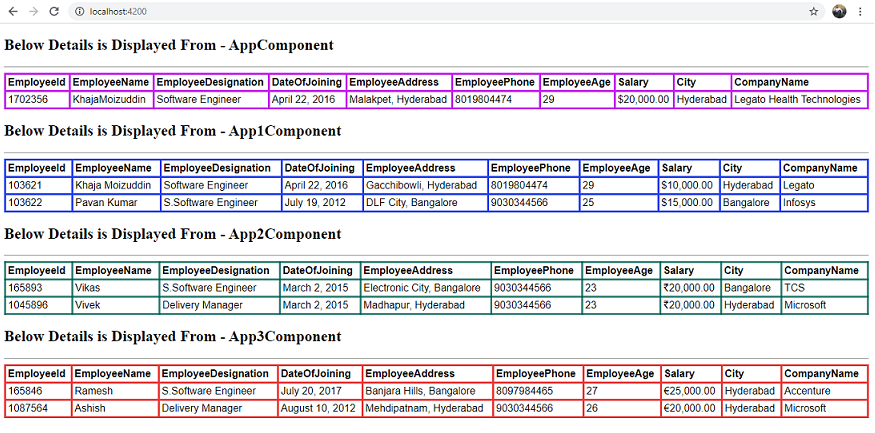
Task: Click the company Infosys
Action: coord(799,203)
